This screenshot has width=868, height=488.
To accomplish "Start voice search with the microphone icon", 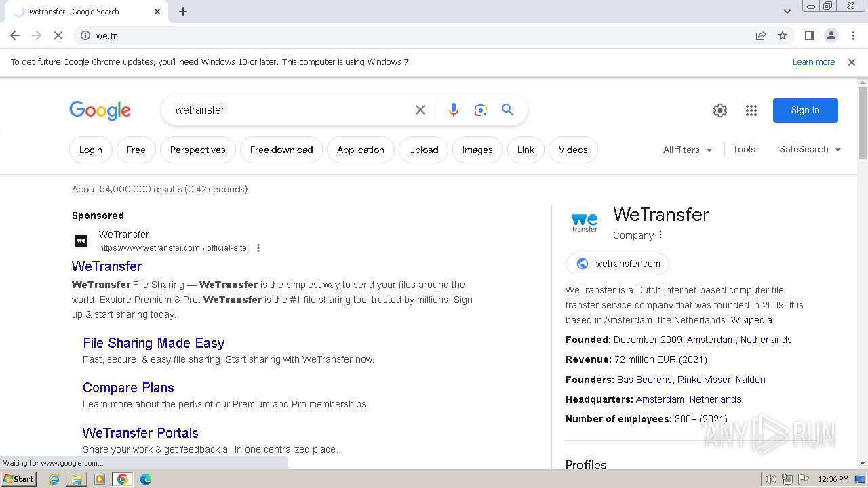I will coord(454,110).
